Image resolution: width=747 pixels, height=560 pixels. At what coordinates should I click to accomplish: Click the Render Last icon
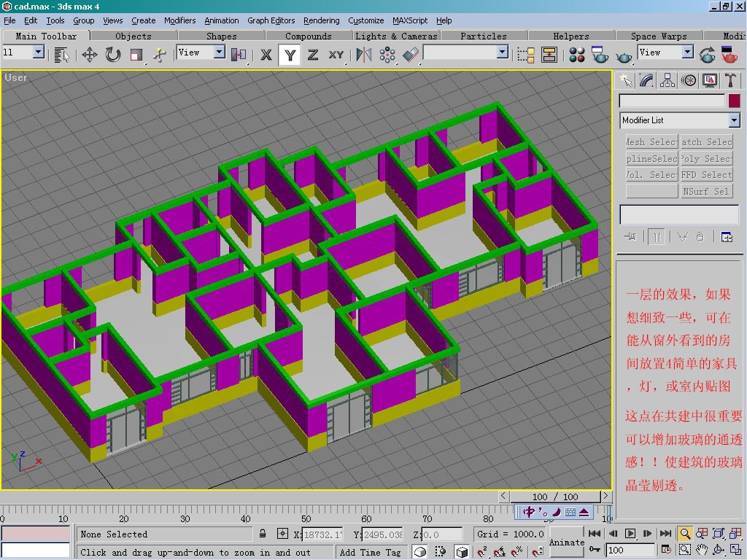coord(707,55)
